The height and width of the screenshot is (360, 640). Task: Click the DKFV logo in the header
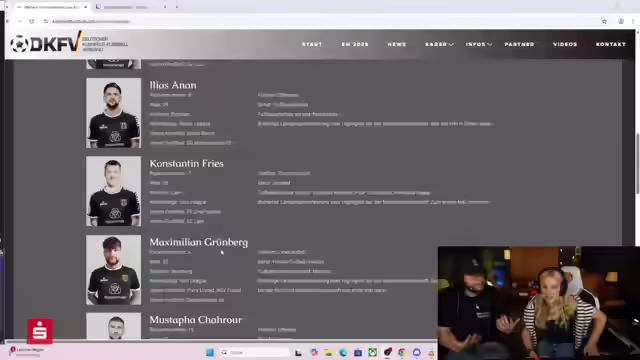(x=69, y=43)
